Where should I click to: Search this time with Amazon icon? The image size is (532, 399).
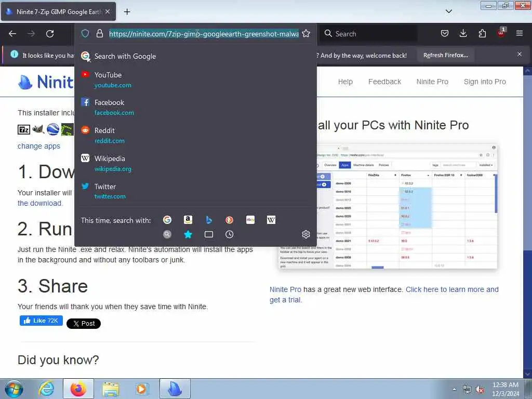click(x=188, y=220)
